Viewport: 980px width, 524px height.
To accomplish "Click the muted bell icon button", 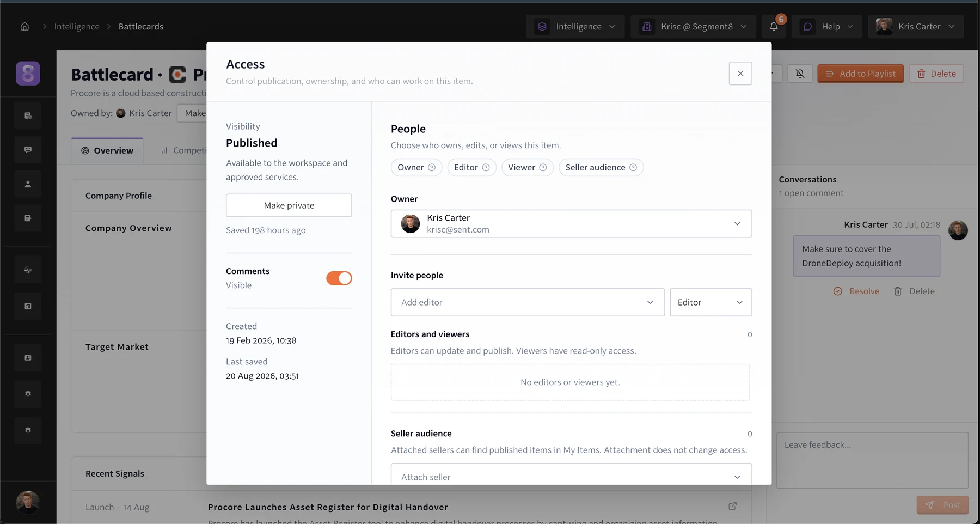I will tap(800, 74).
